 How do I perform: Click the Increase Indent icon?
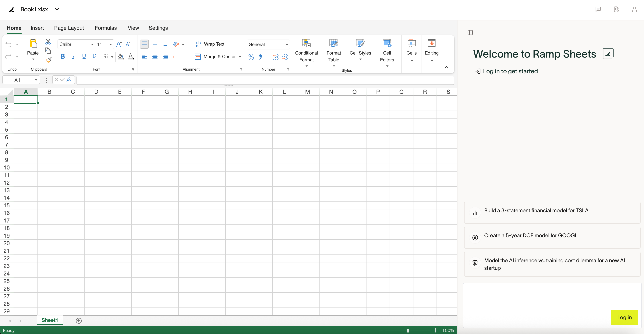click(x=185, y=57)
